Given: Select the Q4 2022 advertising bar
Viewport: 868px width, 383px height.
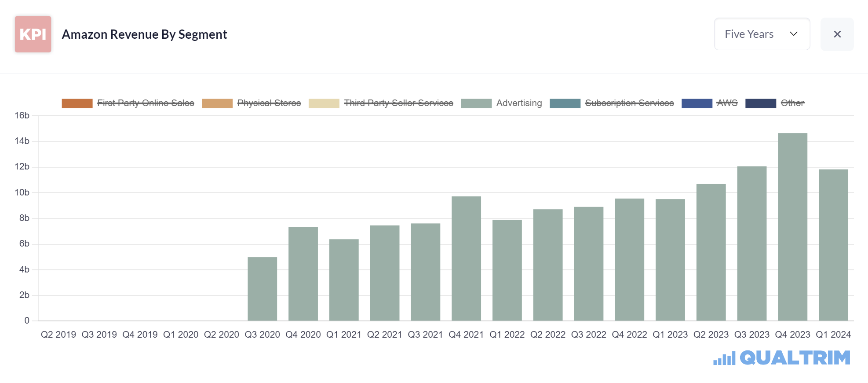Looking at the screenshot, I should coord(630,260).
